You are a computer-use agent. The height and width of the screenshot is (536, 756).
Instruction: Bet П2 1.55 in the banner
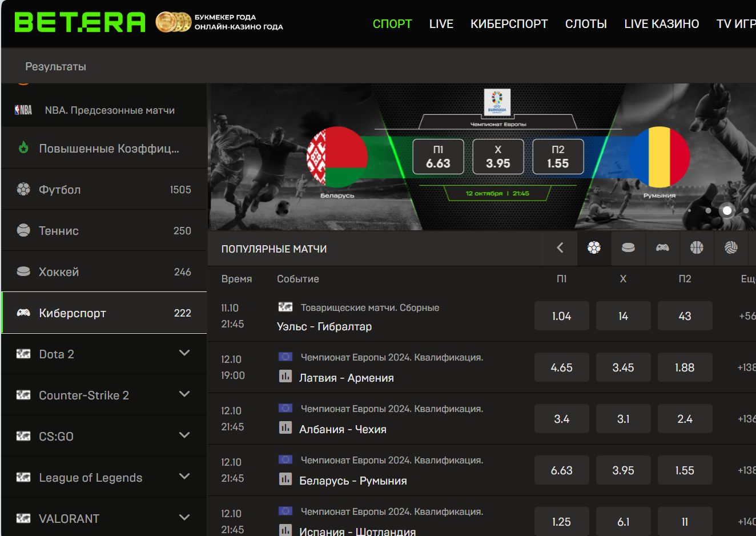(x=558, y=157)
